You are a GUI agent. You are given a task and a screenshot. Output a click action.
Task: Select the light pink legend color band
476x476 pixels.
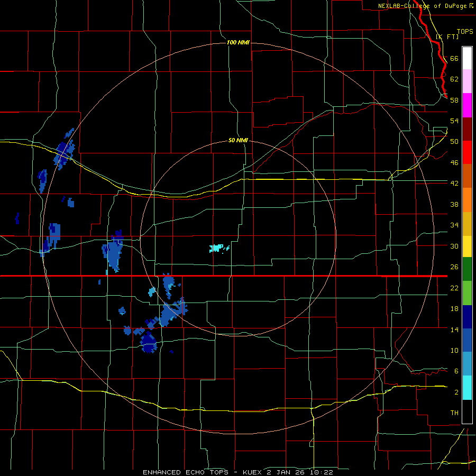(467, 81)
